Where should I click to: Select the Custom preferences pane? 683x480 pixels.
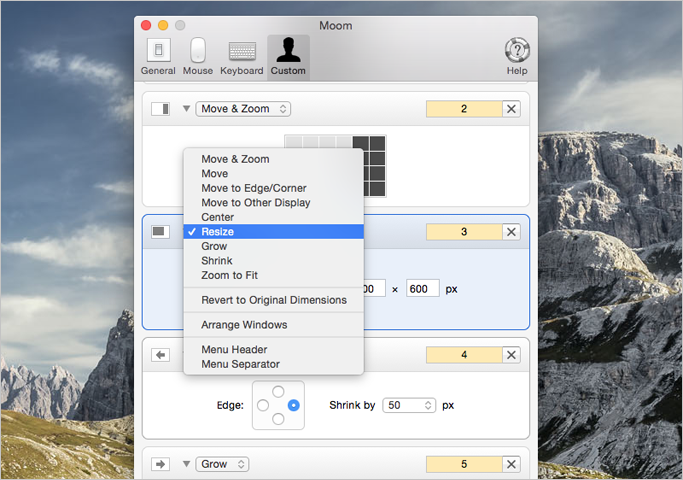click(288, 57)
